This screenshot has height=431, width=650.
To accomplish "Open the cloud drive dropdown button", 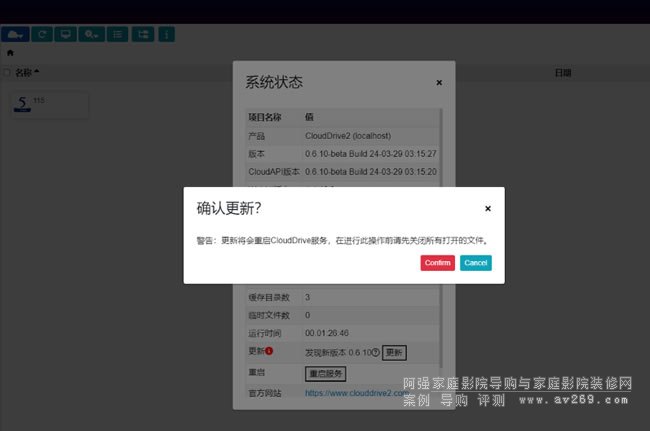I will point(15,34).
